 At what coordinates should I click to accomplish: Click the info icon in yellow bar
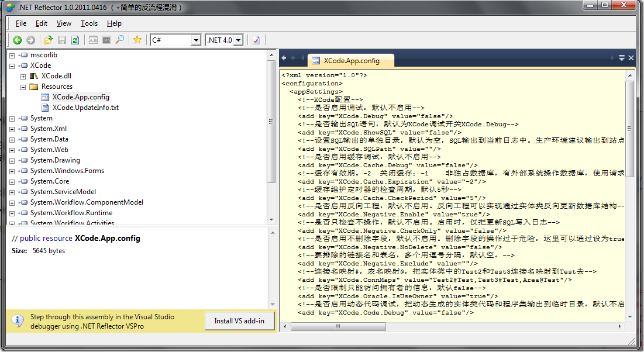pos(17,321)
